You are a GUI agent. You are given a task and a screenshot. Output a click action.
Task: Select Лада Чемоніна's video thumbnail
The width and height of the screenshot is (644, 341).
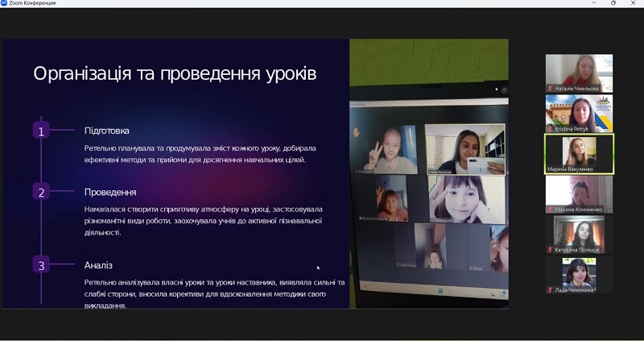coord(579,272)
